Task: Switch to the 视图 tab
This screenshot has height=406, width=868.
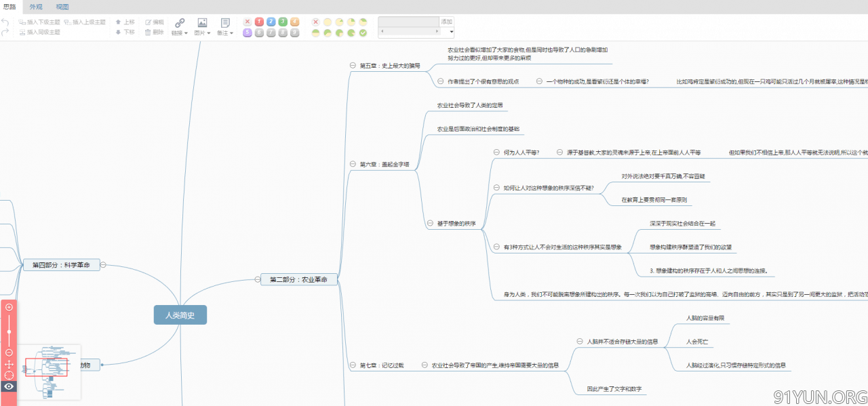Action: (62, 7)
